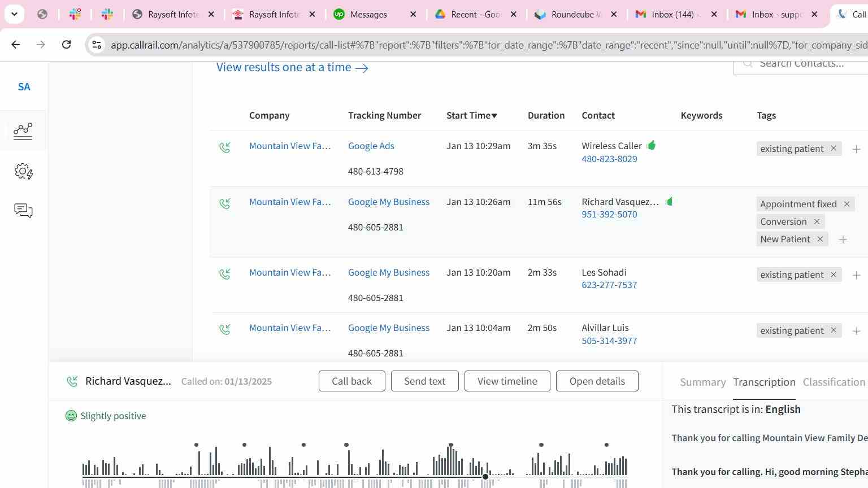Switch to the Roundcube browser tab

click(575, 15)
